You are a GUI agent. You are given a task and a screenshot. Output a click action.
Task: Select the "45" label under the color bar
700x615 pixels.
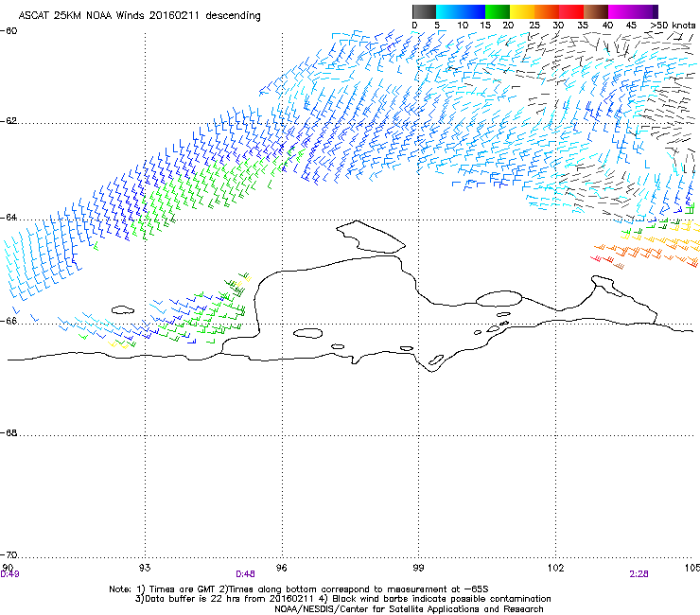[631, 26]
